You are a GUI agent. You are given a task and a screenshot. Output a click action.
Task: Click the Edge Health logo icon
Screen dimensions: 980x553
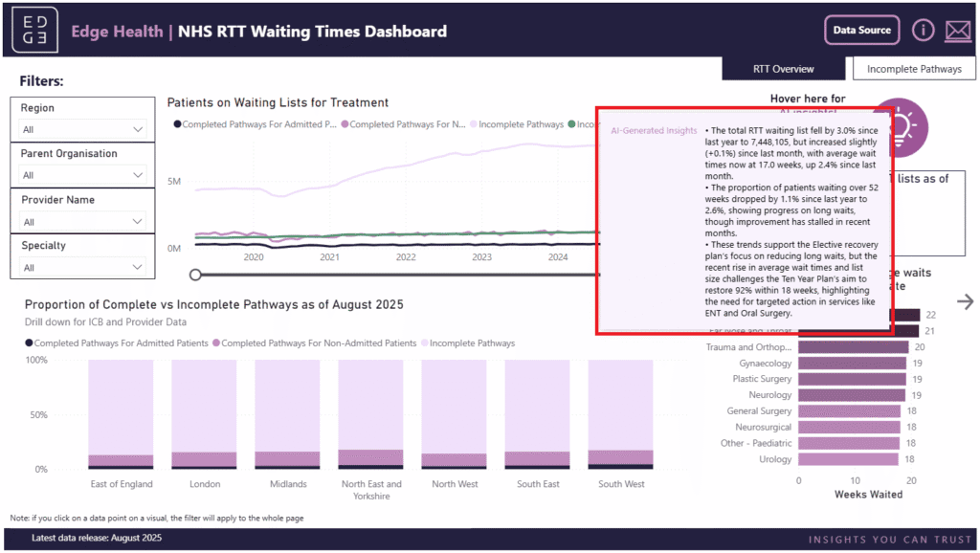pos(34,31)
